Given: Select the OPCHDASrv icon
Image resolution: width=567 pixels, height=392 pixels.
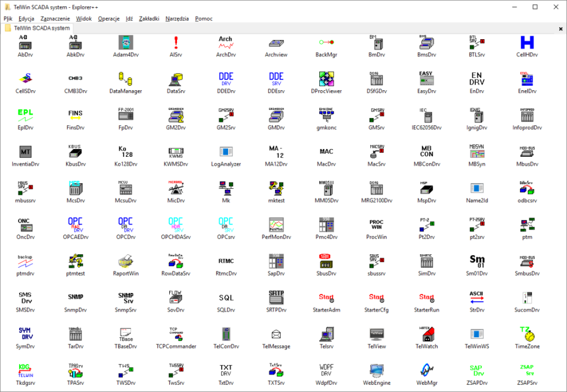Looking at the screenshot, I should click(176, 225).
